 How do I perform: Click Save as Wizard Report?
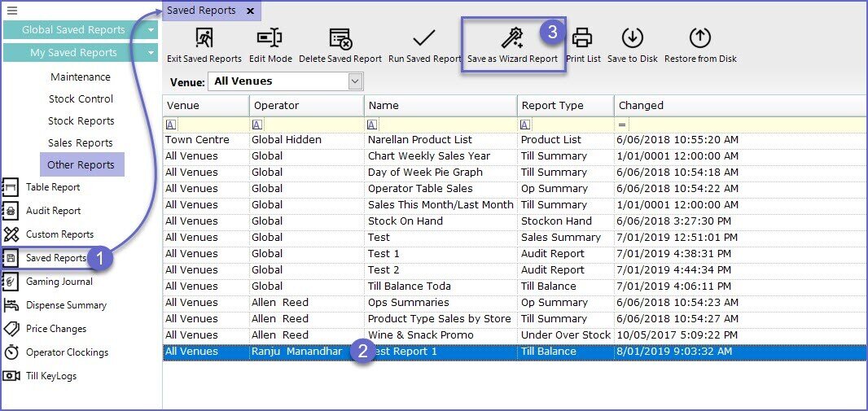512,38
